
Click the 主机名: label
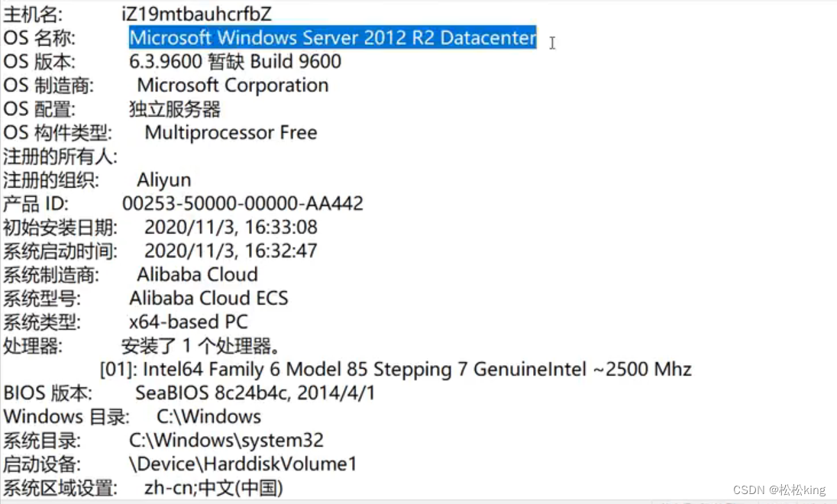point(33,14)
